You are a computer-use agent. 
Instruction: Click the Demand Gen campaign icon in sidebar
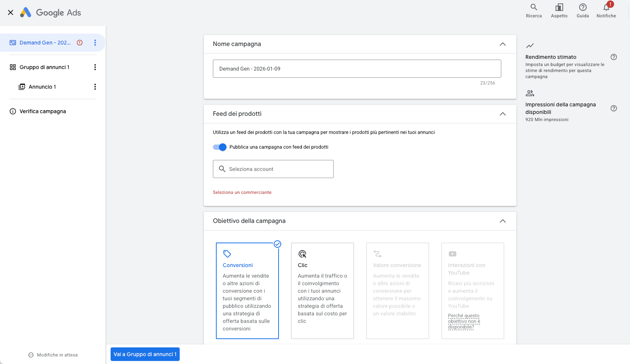click(x=13, y=43)
